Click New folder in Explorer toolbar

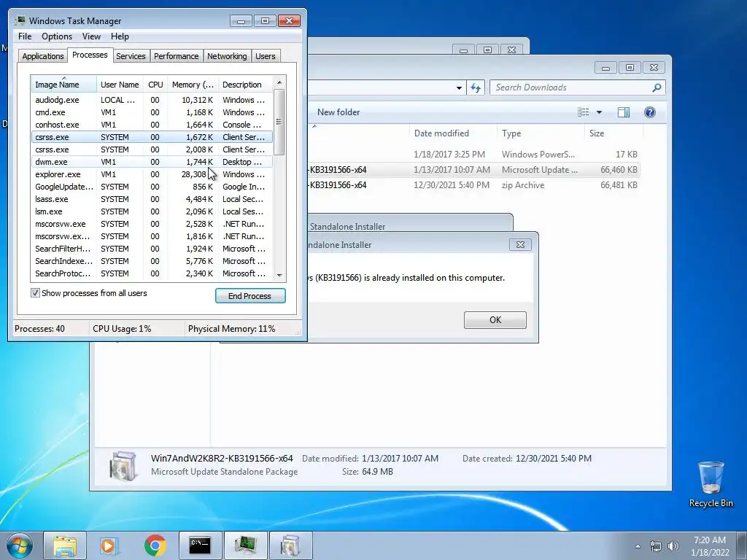click(x=338, y=112)
